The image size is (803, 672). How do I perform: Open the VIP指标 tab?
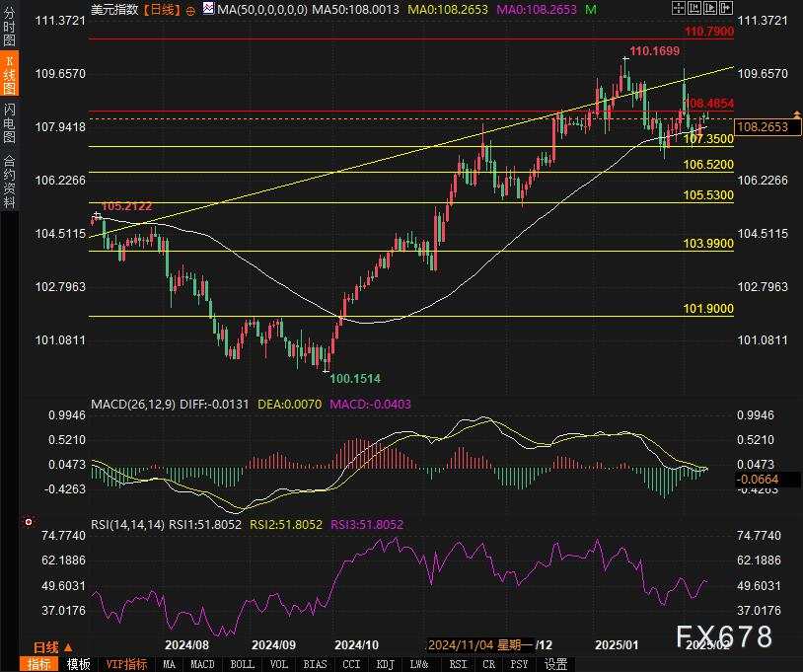click(x=126, y=664)
